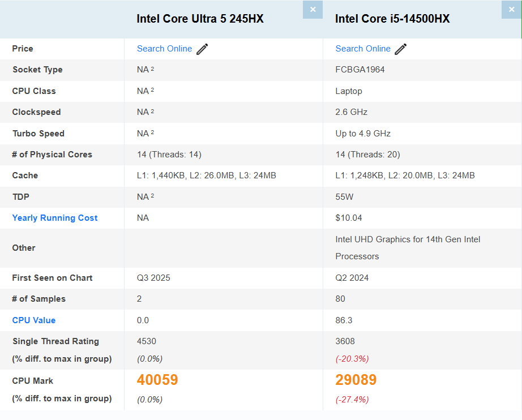The height and width of the screenshot is (420, 522).
Task: Click the Yearly Running Cost label link
Action: pyautogui.click(x=54, y=218)
